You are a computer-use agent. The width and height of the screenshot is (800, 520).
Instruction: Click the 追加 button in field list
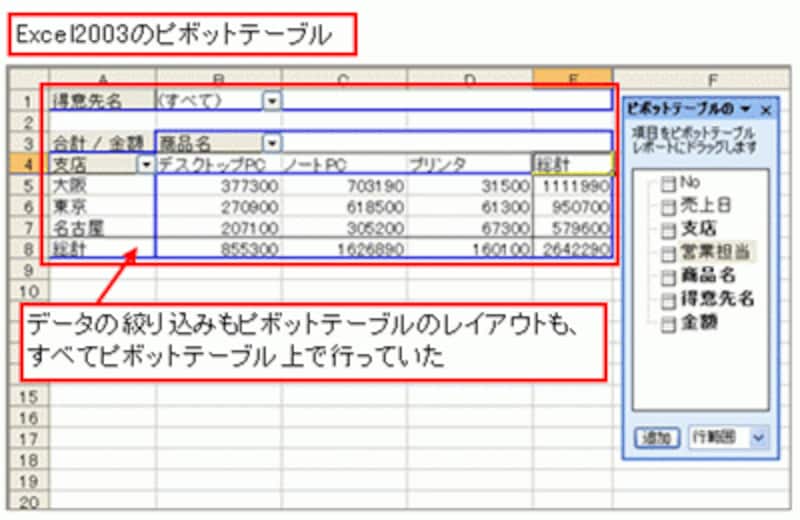click(x=657, y=438)
